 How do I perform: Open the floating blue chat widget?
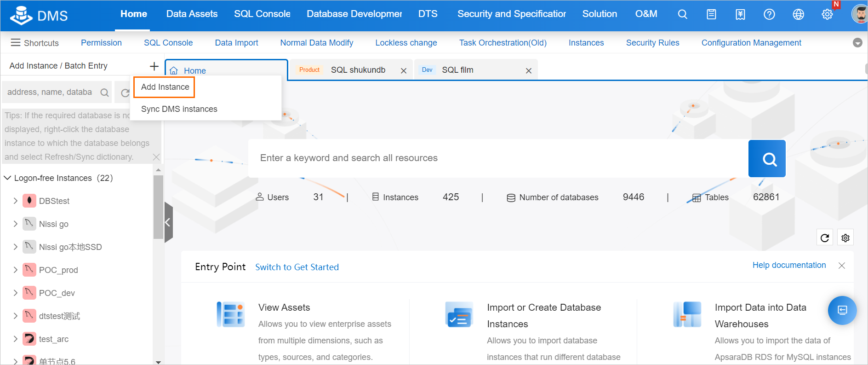pos(842,310)
